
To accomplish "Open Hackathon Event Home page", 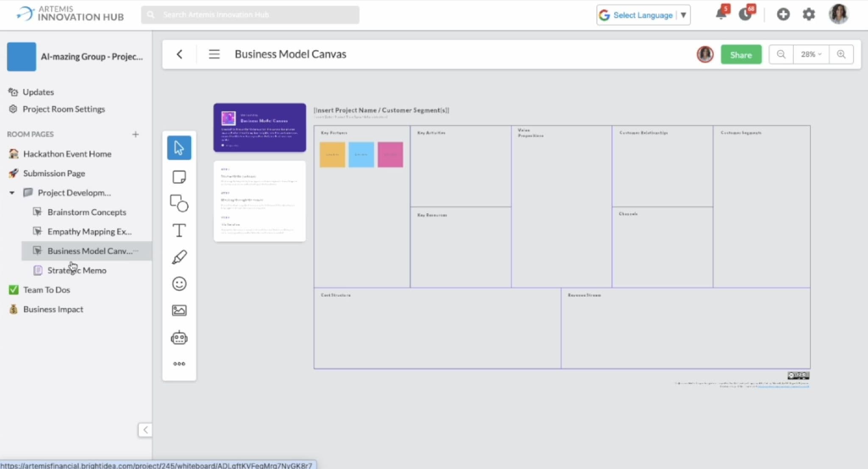I will click(x=67, y=154).
